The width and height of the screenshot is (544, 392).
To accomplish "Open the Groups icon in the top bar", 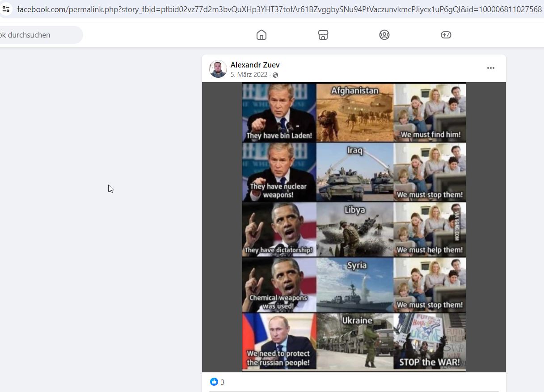I will (384, 35).
